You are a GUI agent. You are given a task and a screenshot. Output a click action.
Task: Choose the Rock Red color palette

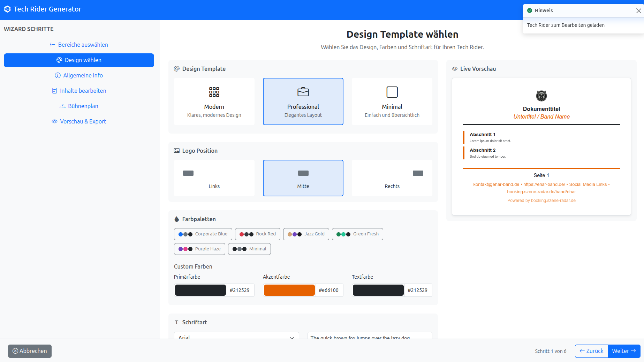click(258, 234)
